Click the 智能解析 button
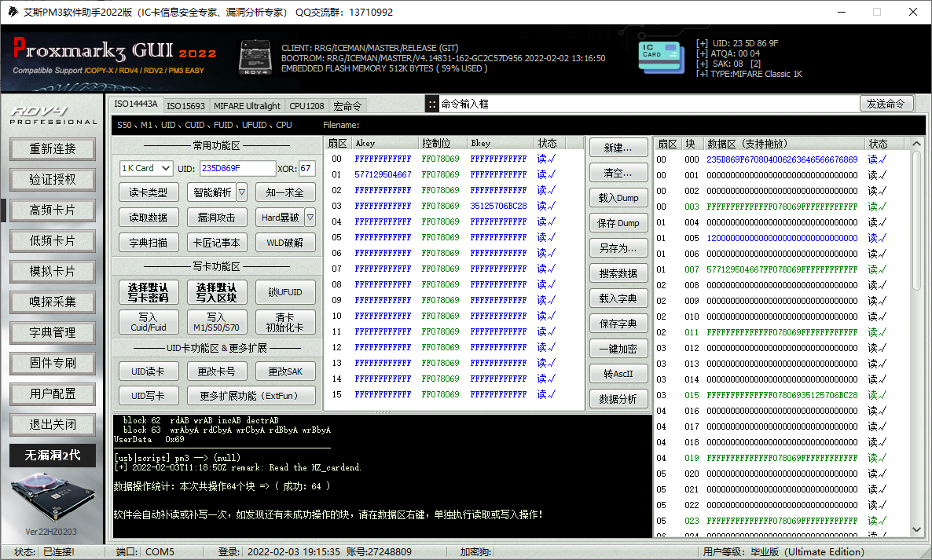Screen dimensions: 932x560 click(212, 192)
